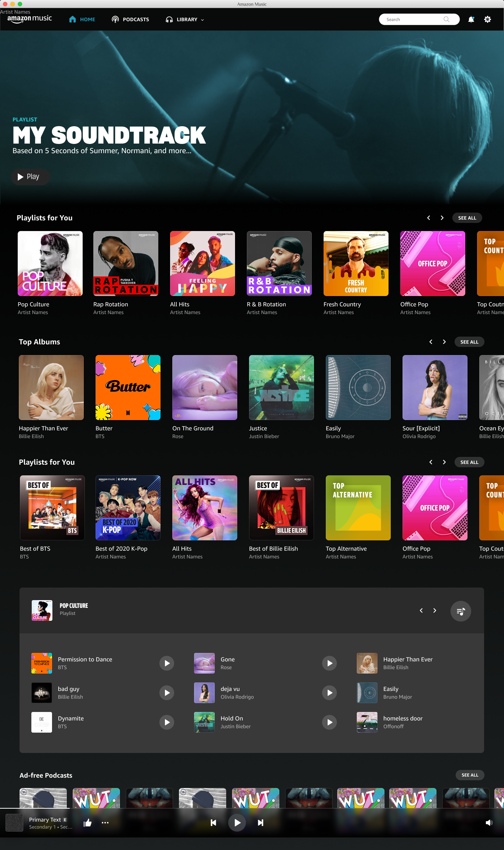Click the now-playing album art thumbnail
The image size is (504, 850).
click(14, 823)
